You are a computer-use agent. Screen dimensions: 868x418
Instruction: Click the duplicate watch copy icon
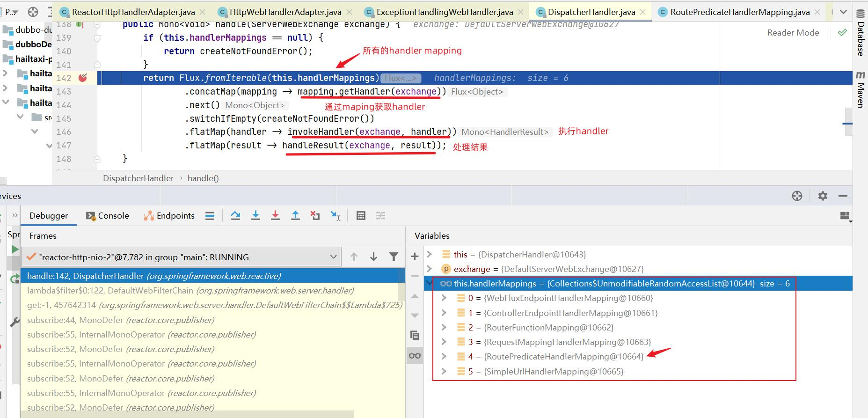pos(415,335)
